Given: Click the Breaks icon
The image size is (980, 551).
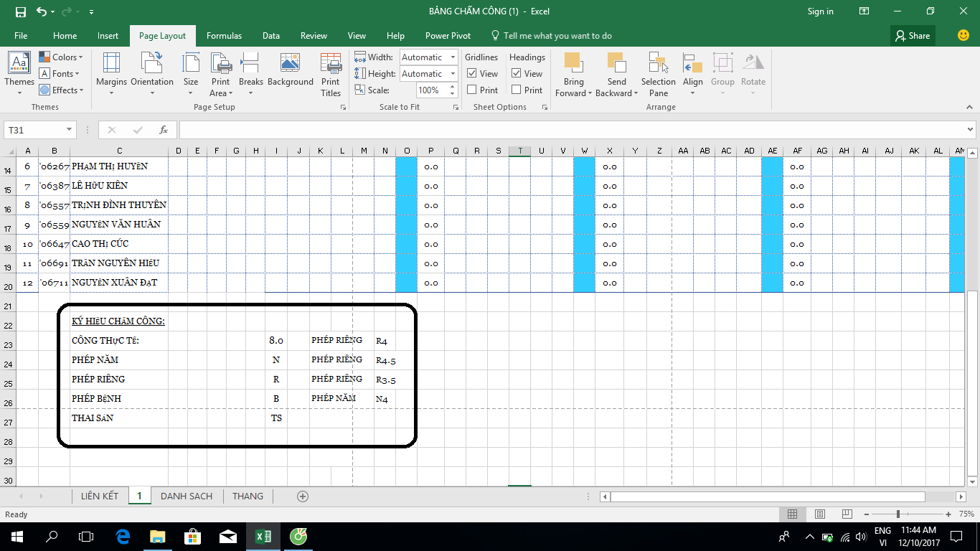Looking at the screenshot, I should click(x=250, y=74).
